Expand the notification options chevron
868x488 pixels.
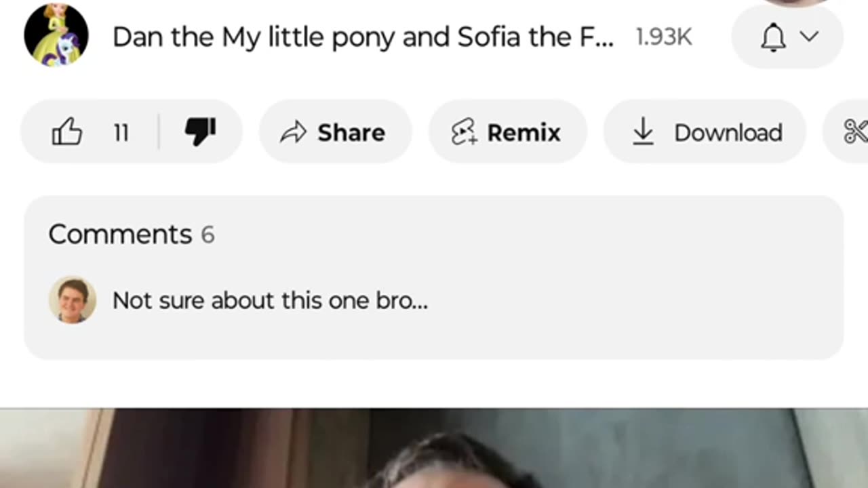[x=810, y=37]
